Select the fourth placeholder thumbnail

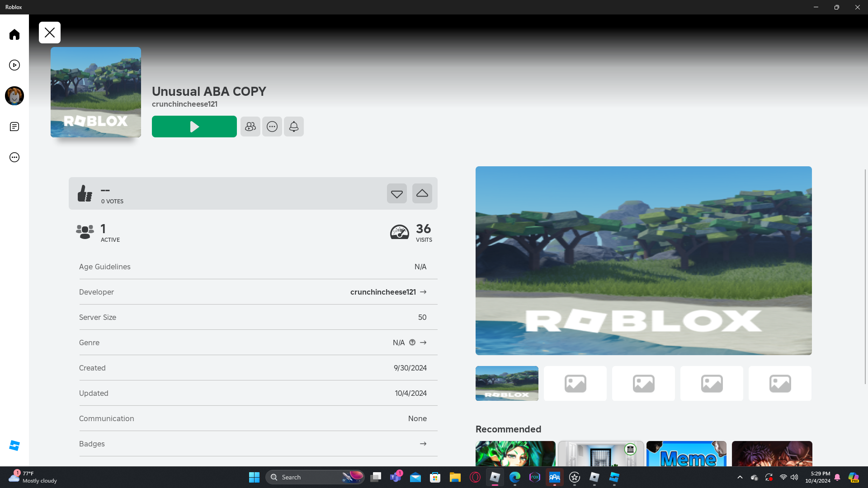point(712,383)
